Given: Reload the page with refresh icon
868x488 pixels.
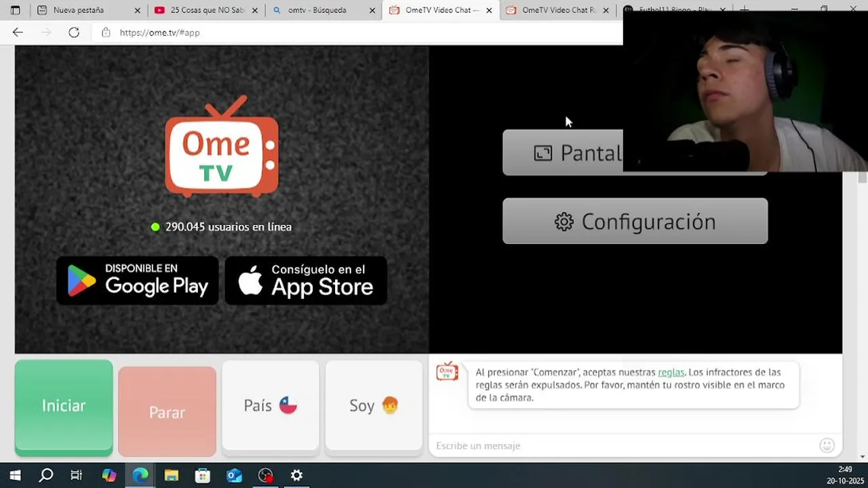Looking at the screenshot, I should (74, 33).
